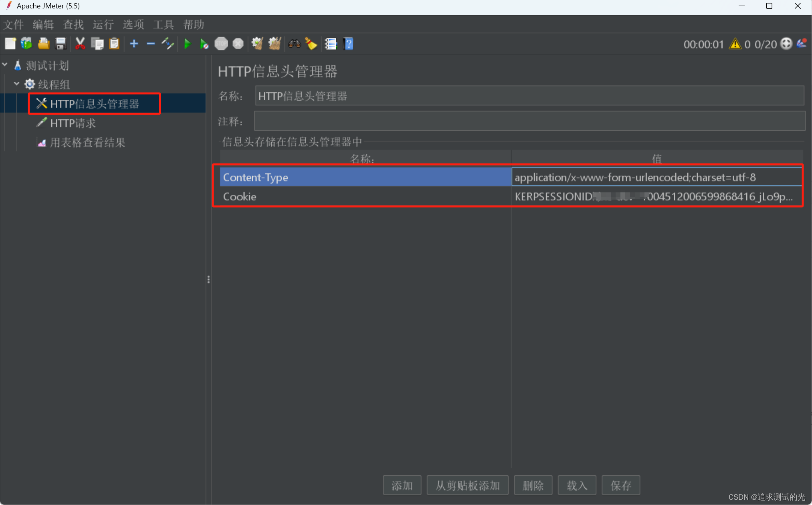This screenshot has height=505, width=812.
Task: Click the application/x-www-form-urlencoded value cell
Action: 656,177
